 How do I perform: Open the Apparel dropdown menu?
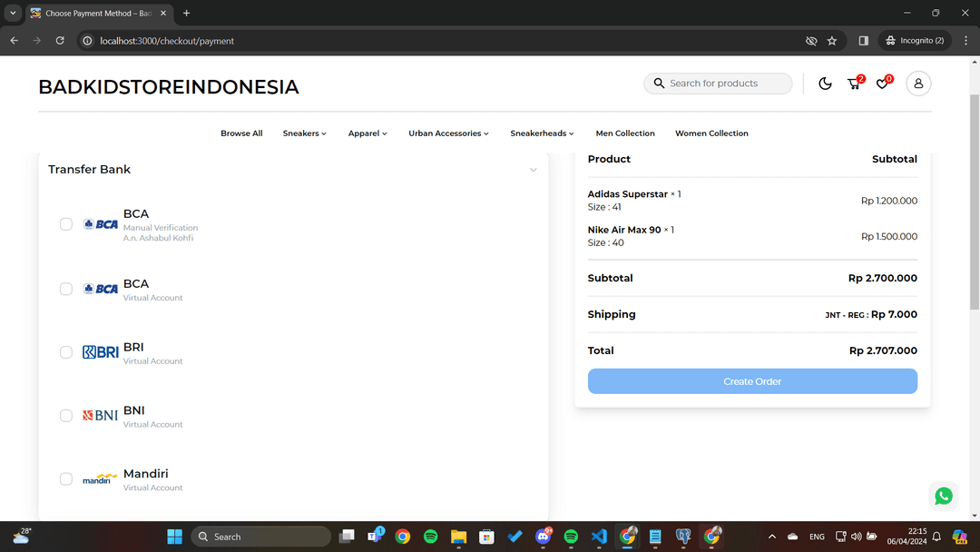[367, 133]
